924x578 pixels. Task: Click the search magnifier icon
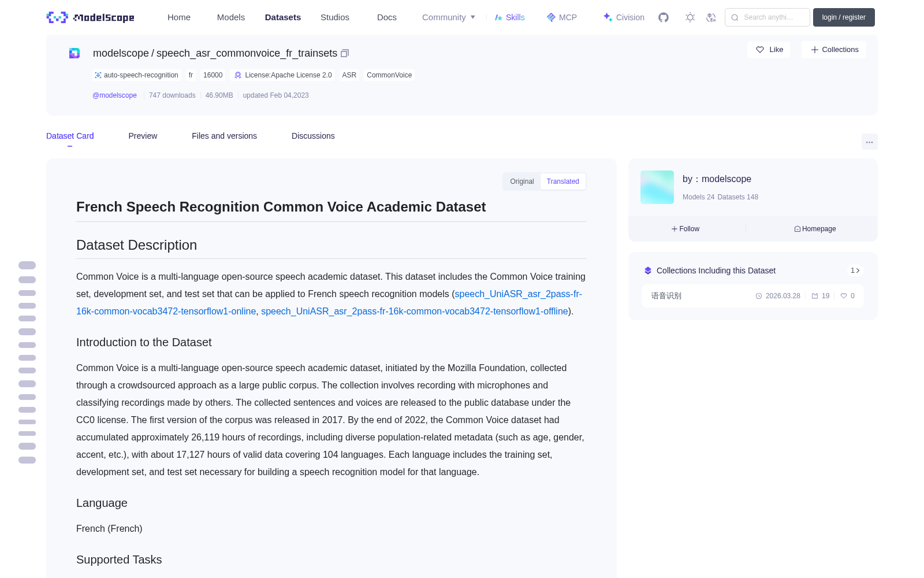(735, 17)
